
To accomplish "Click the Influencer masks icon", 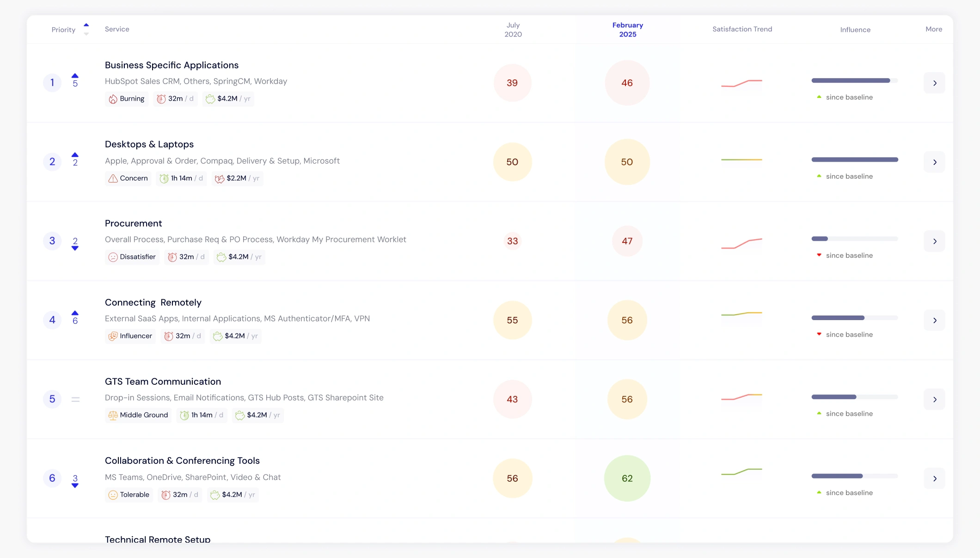I will tap(113, 336).
